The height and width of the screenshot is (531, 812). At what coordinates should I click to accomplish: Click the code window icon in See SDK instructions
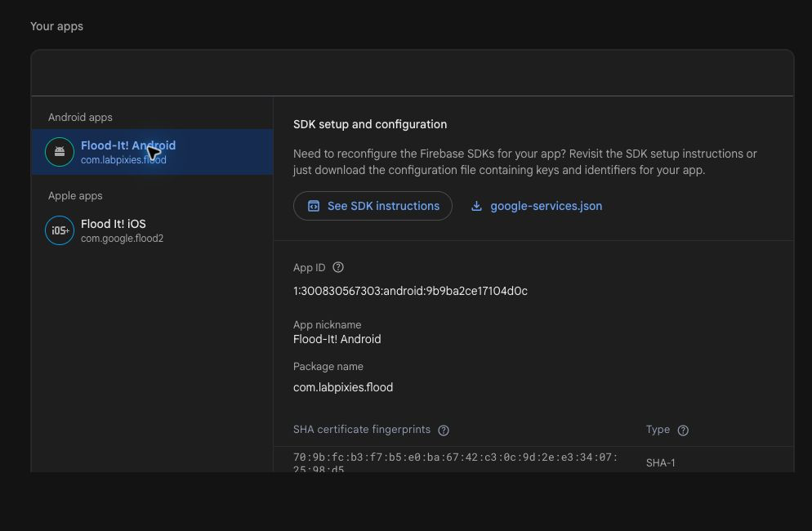(x=314, y=206)
